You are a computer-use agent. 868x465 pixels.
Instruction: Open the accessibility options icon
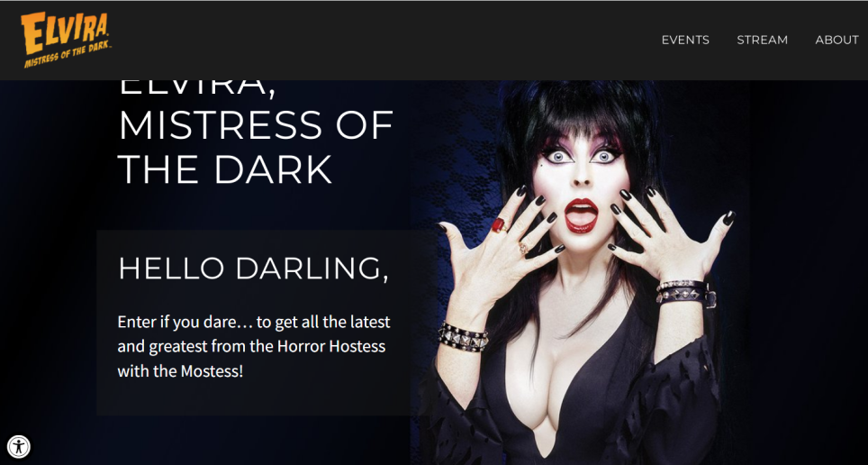pyautogui.click(x=19, y=446)
